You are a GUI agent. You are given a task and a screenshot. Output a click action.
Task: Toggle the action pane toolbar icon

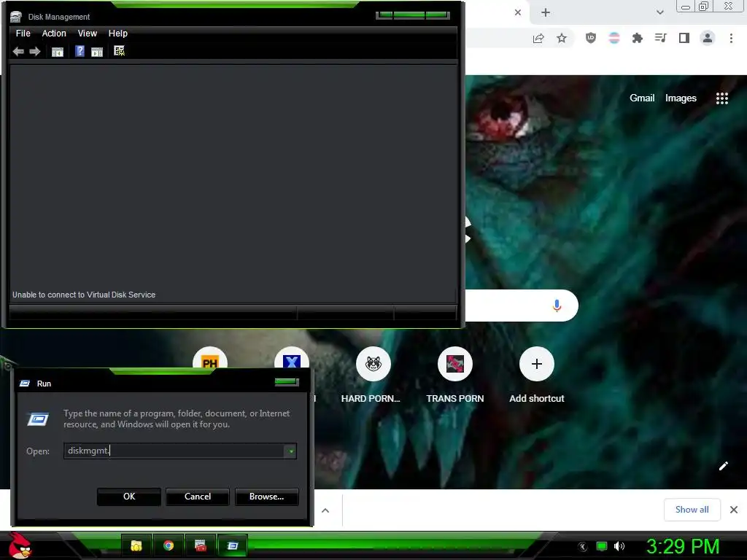(x=97, y=52)
